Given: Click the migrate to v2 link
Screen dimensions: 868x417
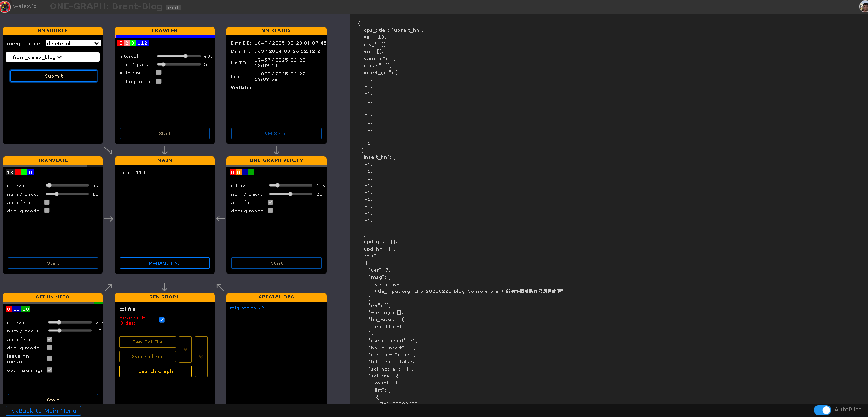Looking at the screenshot, I should tap(247, 308).
